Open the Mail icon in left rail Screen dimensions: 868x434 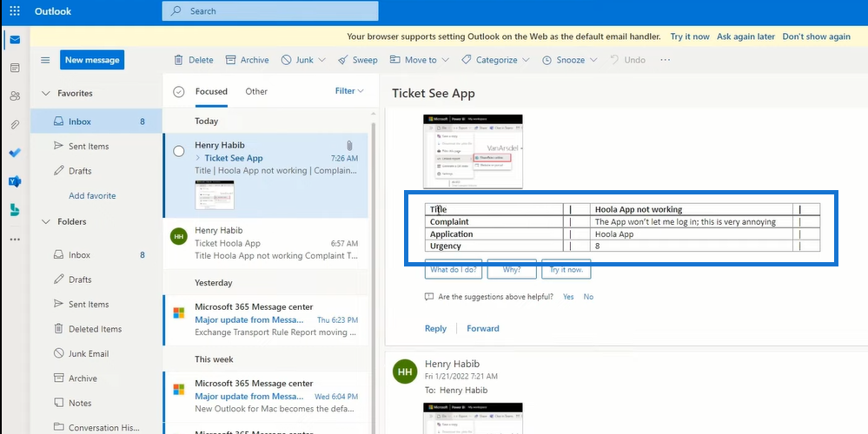point(15,40)
